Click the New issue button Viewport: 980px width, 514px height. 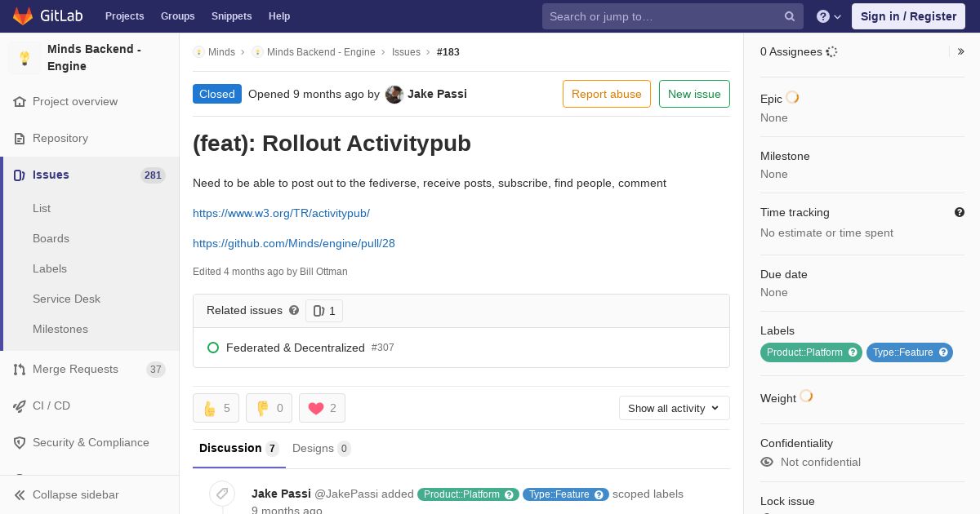tap(694, 94)
